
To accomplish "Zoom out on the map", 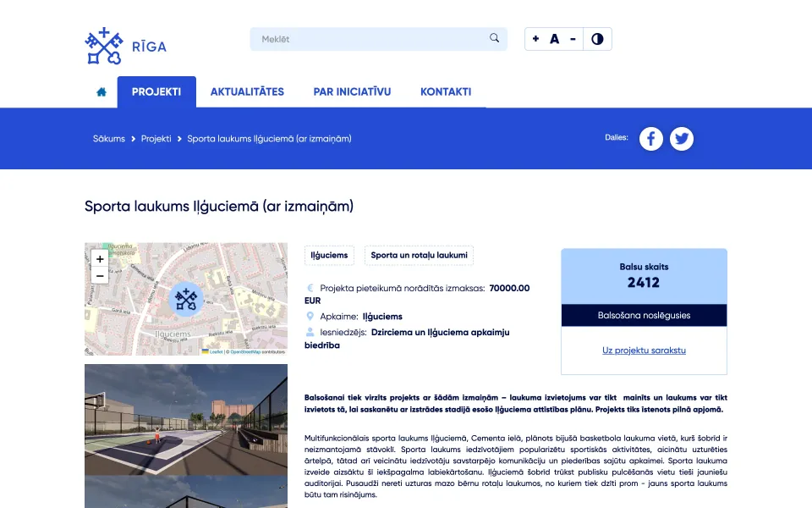I will 100,275.
